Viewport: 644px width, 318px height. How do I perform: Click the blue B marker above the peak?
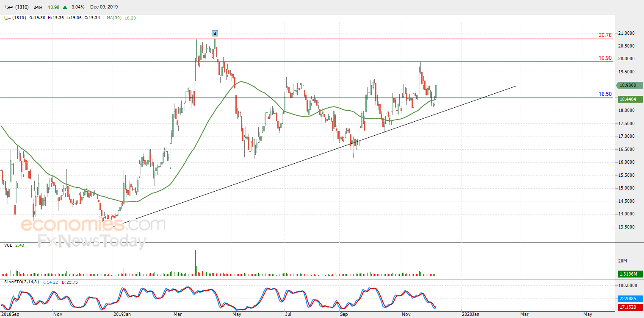point(215,33)
